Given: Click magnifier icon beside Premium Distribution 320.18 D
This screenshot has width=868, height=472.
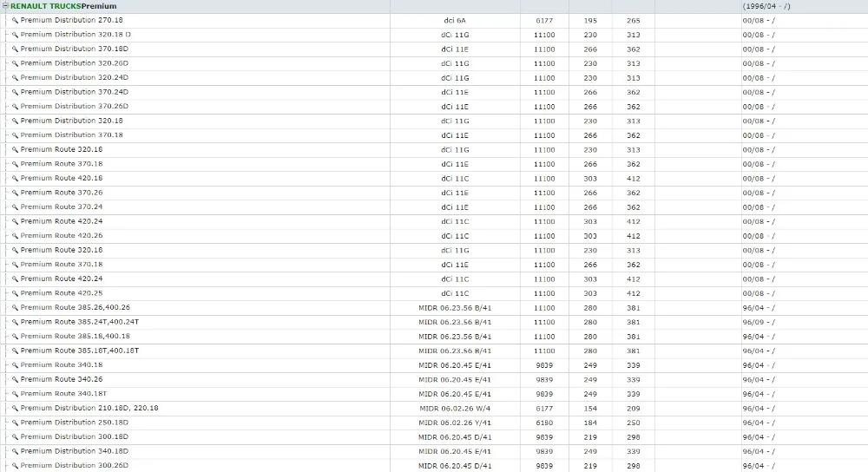Looking at the screenshot, I should tap(15, 35).
